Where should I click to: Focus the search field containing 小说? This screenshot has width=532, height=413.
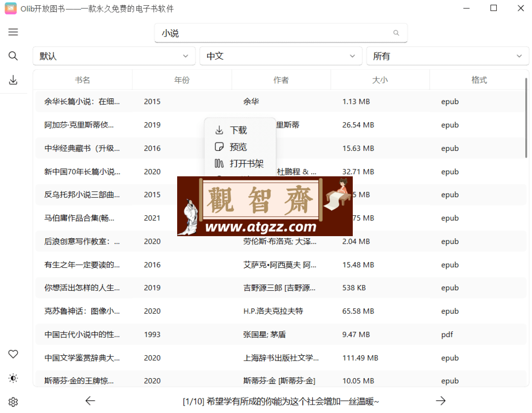pos(281,33)
